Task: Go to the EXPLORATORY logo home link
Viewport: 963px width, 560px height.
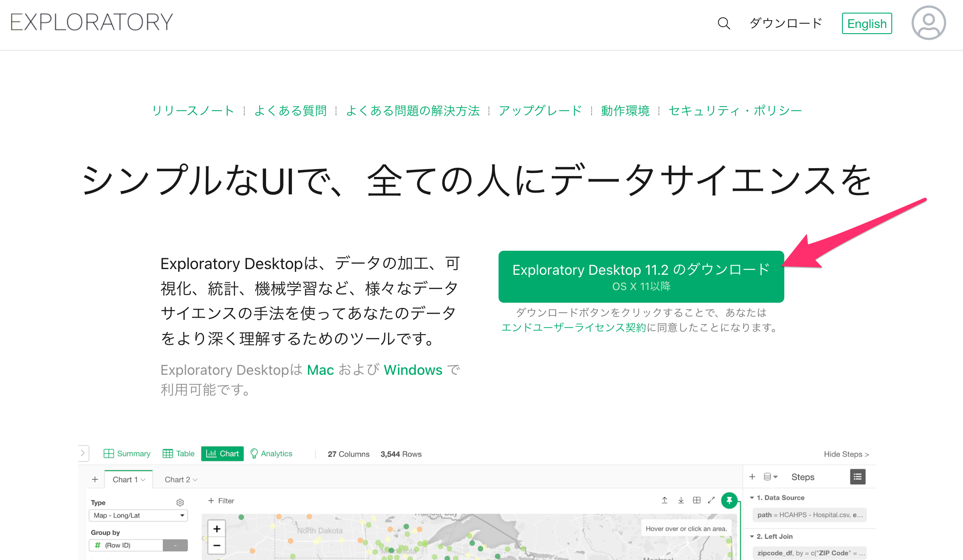Action: pyautogui.click(x=92, y=22)
